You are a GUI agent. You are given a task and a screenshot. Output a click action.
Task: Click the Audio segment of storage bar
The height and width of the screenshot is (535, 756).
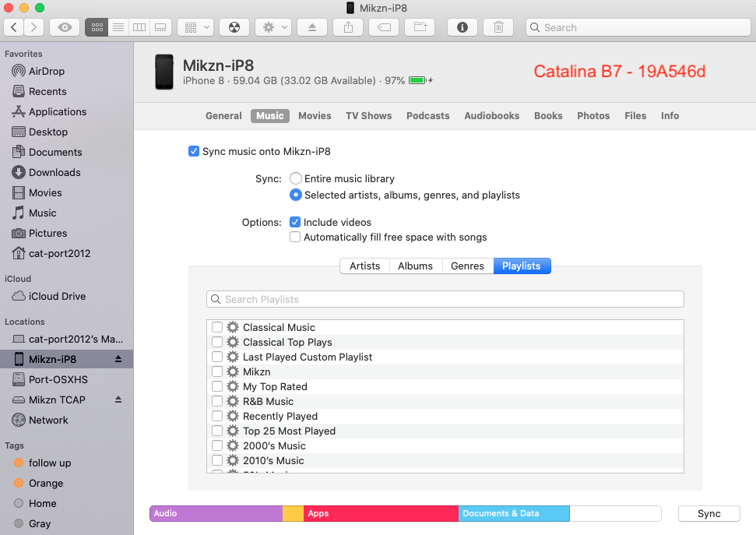coord(216,513)
